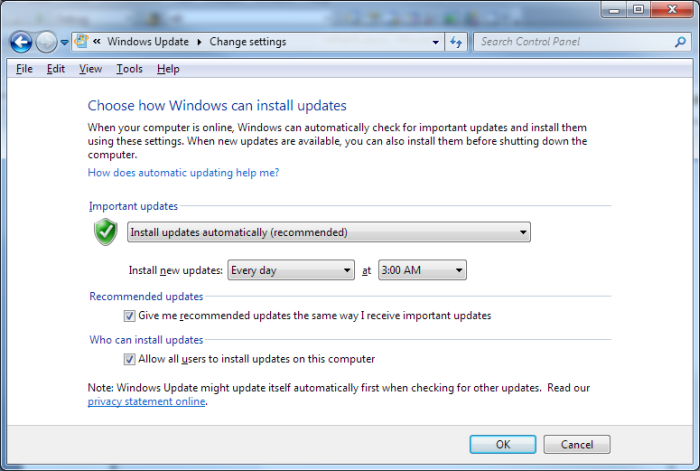700x471 pixels.
Task: Click the 'Install new updates:' label
Action: 175,271
